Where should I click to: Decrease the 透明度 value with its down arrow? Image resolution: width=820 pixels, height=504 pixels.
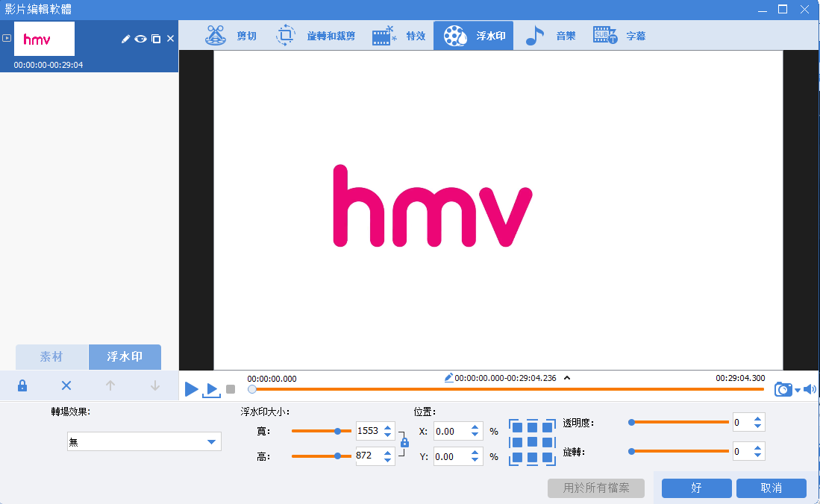(758, 426)
